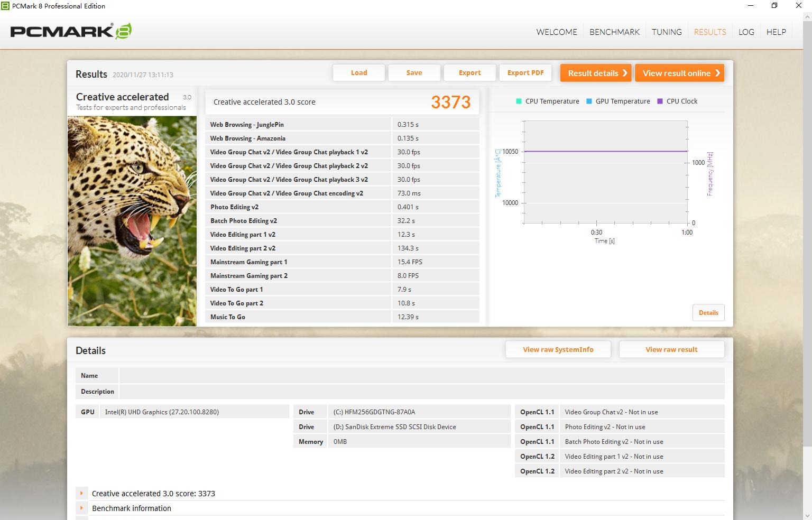The image size is (812, 520).
Task: Open Result details
Action: pyautogui.click(x=596, y=73)
